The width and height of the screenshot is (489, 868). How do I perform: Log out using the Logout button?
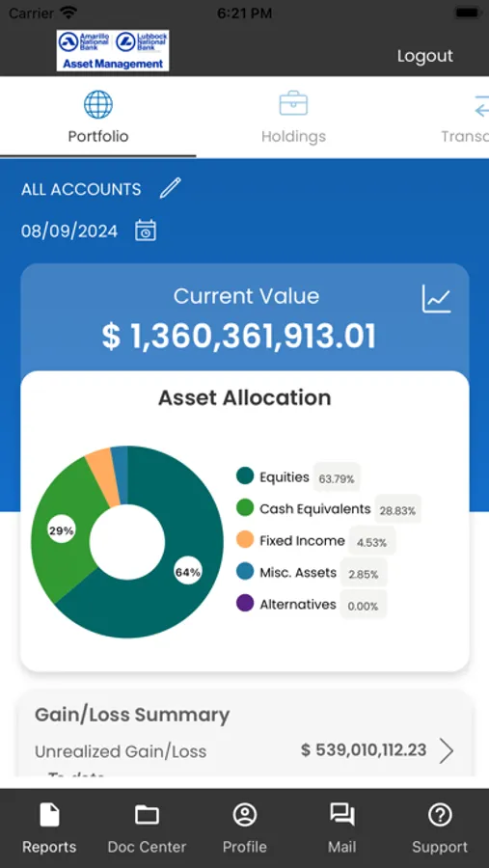coord(424,56)
